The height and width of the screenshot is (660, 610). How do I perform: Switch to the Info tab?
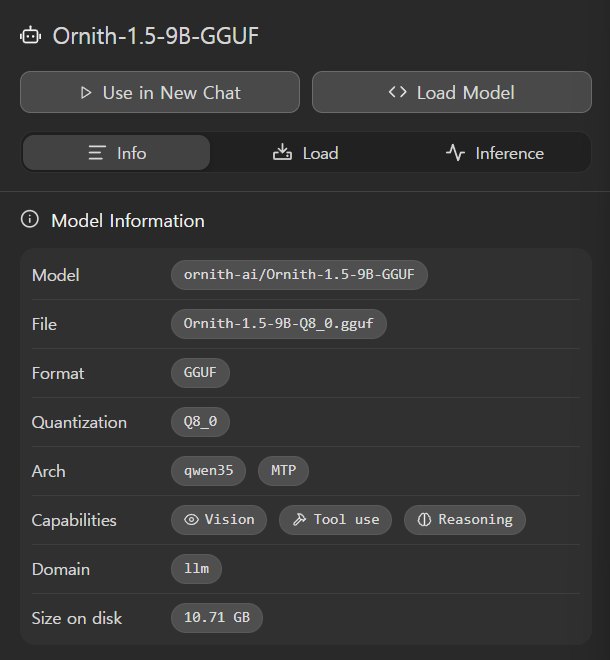[117, 153]
